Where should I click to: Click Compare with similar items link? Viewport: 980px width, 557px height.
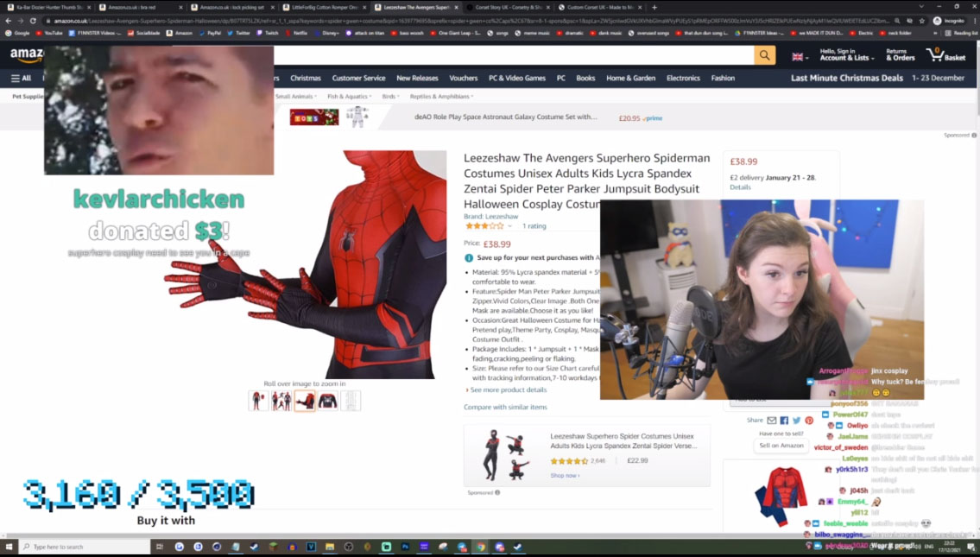pyautogui.click(x=505, y=407)
